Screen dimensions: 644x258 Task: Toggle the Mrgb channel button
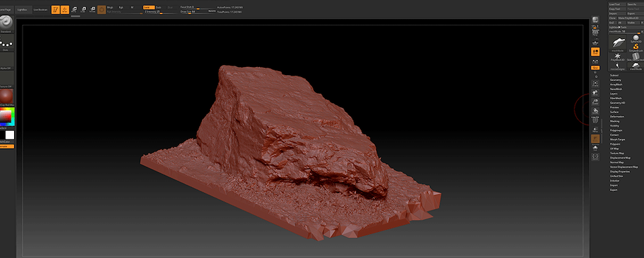110,7
